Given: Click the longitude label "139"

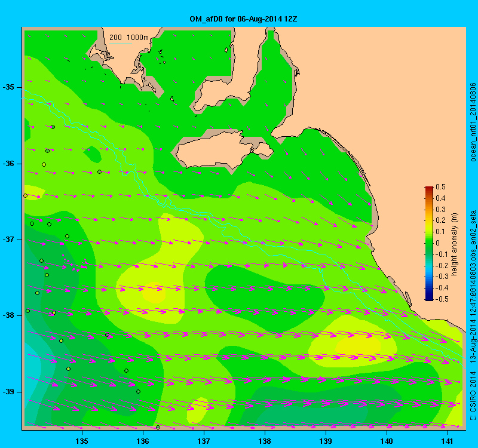Looking at the screenshot, I should pos(326,441).
